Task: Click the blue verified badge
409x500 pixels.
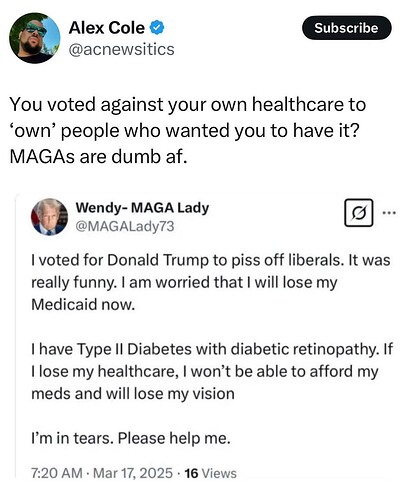Action: pos(157,28)
